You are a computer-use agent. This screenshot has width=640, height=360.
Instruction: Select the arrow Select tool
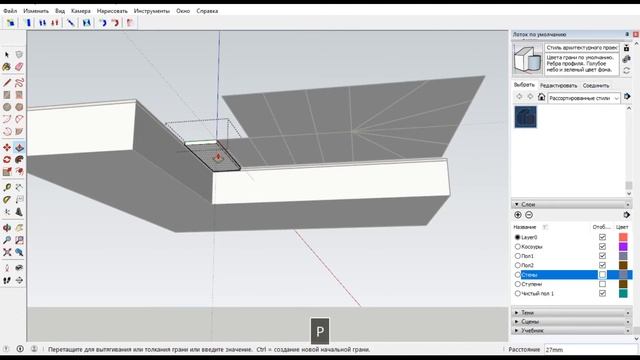click(7, 55)
